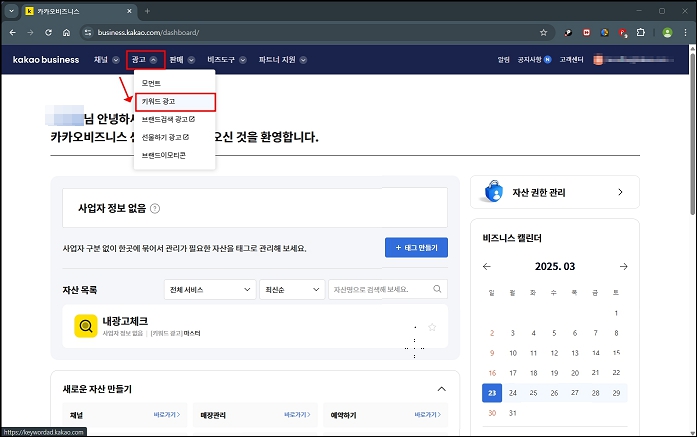Expand the 채널 menu
697x437 pixels.
(x=106, y=60)
